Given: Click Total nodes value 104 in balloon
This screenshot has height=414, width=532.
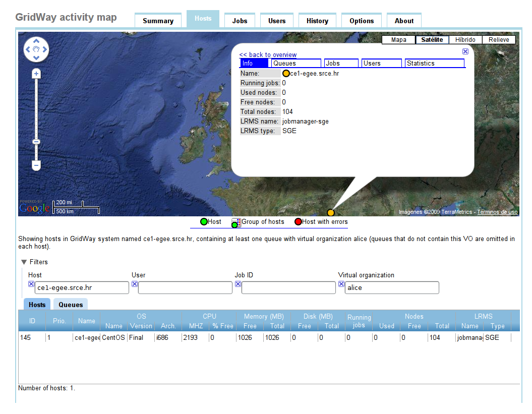Looking at the screenshot, I should click(x=287, y=111).
